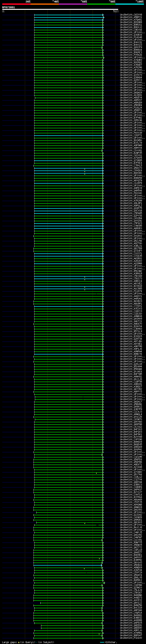Viewport: 146px width, 644px height.
Task: Select hit label UniRef100_C4JEP9
Action: click(x=131, y=183)
